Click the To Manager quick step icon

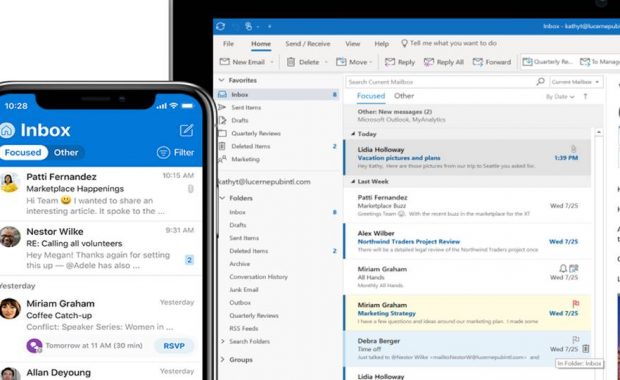coord(585,62)
